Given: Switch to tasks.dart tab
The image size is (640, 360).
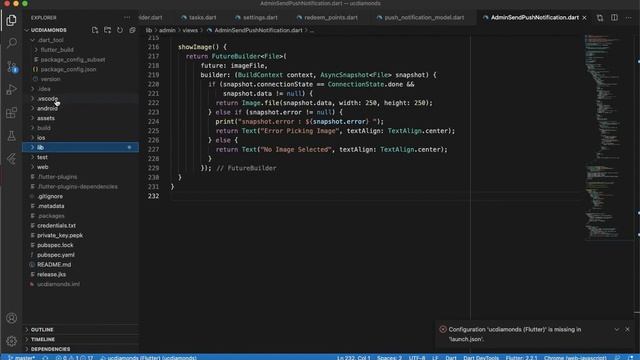Looking at the screenshot, I should [x=198, y=18].
